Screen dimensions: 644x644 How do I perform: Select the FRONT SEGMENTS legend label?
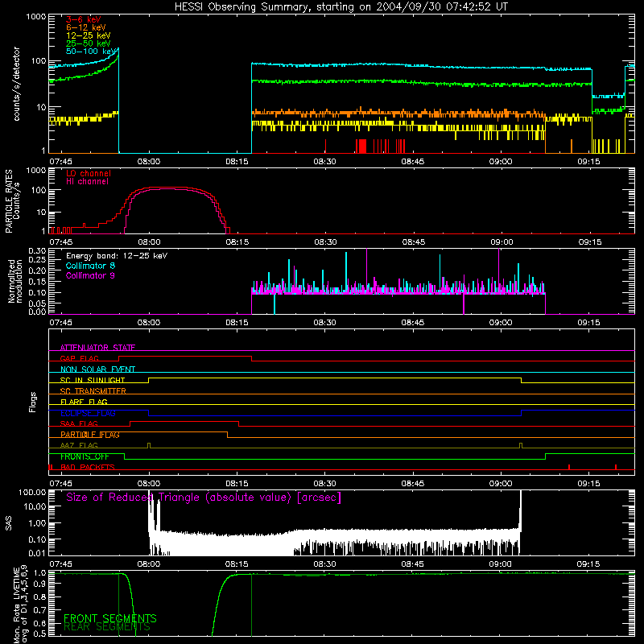pyautogui.click(x=110, y=618)
